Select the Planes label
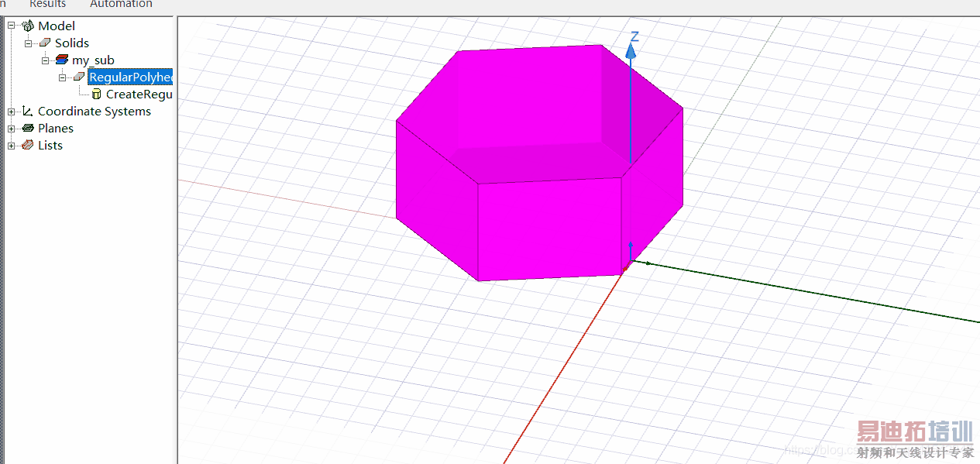 (x=56, y=128)
